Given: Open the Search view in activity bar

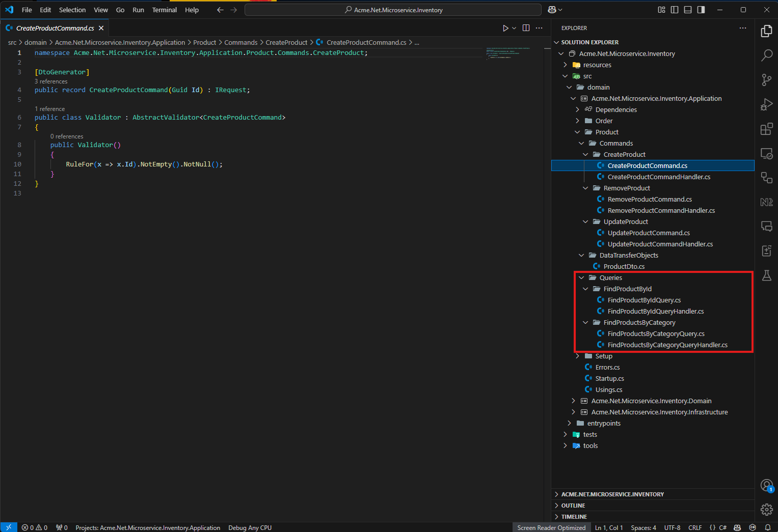Looking at the screenshot, I should point(766,55).
